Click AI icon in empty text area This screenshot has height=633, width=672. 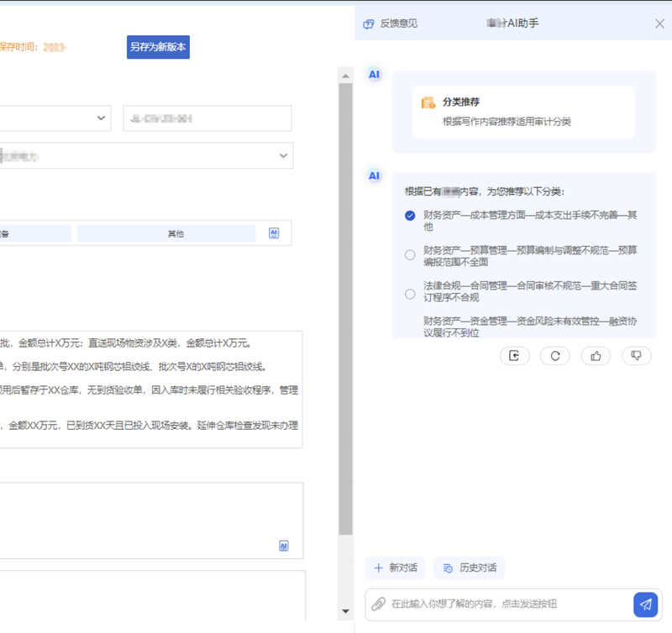[284, 546]
